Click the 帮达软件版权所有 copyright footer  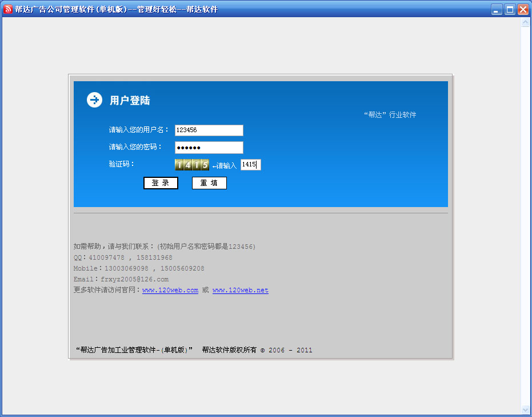257,350
